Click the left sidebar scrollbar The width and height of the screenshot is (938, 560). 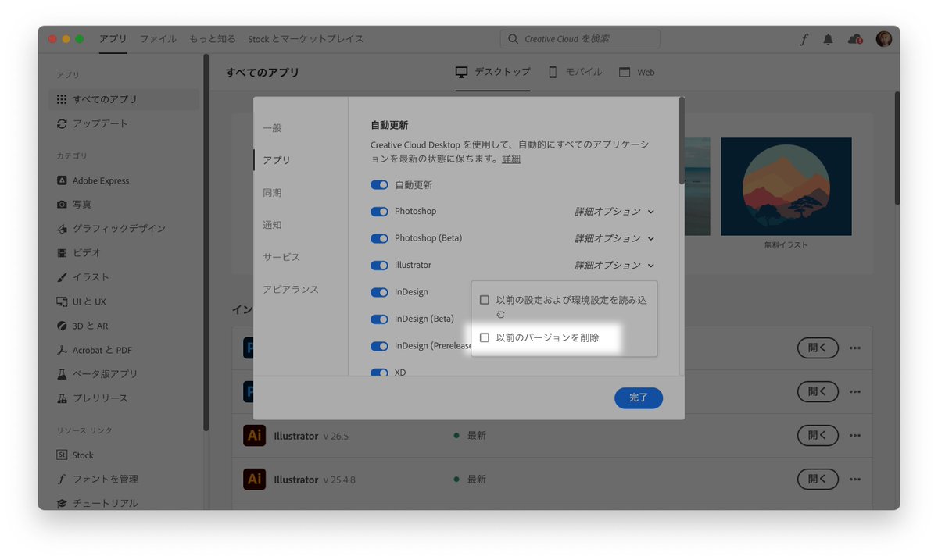(x=206, y=242)
